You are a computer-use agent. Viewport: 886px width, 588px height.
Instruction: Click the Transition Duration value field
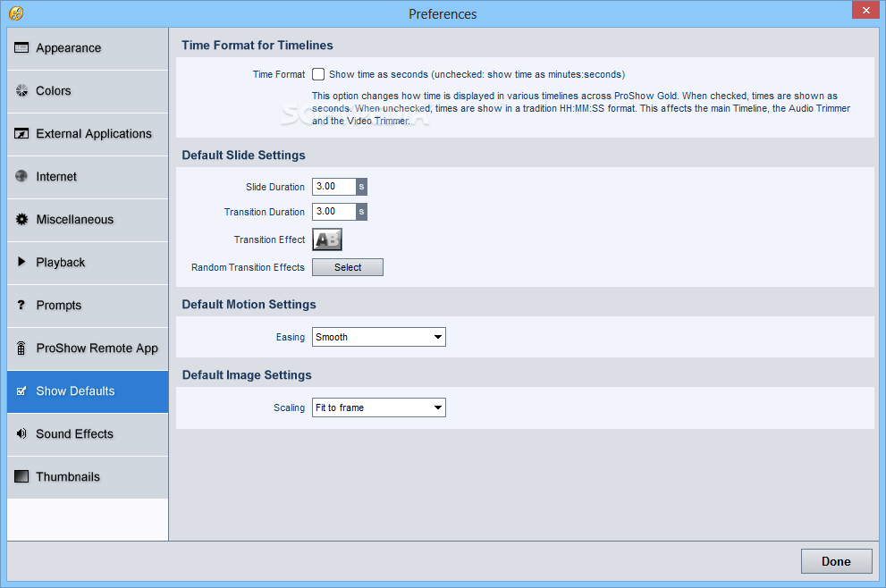click(x=334, y=211)
